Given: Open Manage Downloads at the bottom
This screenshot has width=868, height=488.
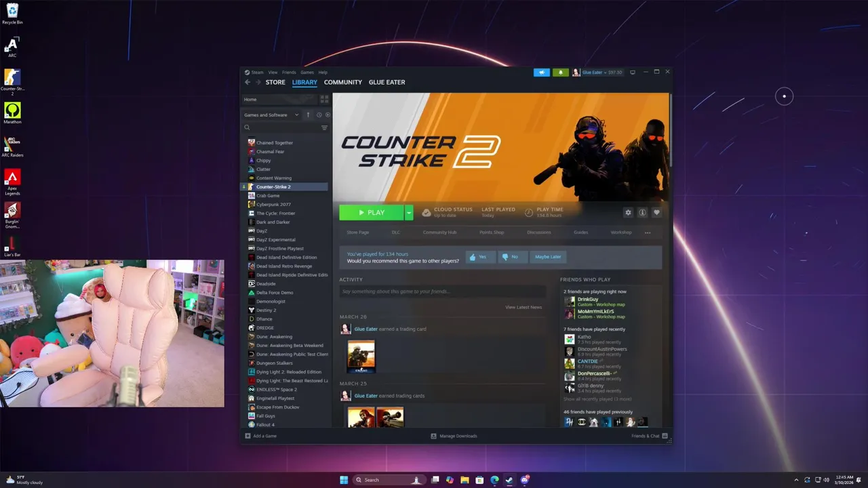Looking at the screenshot, I should [x=454, y=436].
